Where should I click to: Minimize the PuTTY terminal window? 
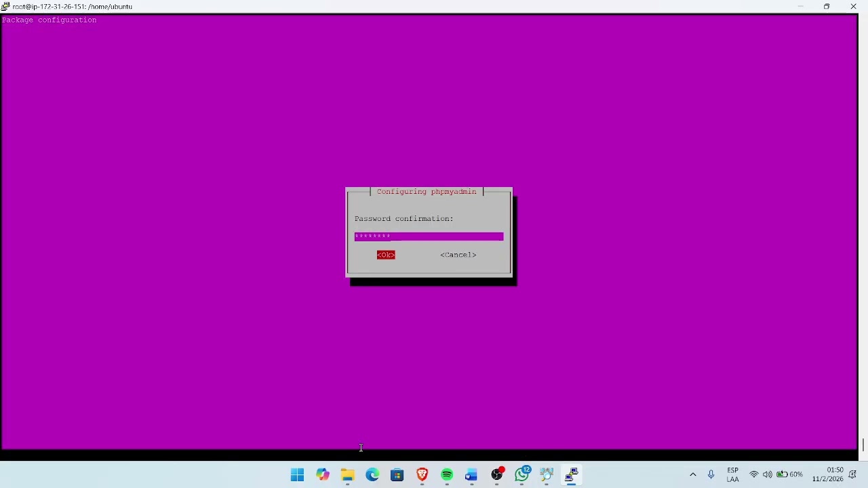(800, 6)
